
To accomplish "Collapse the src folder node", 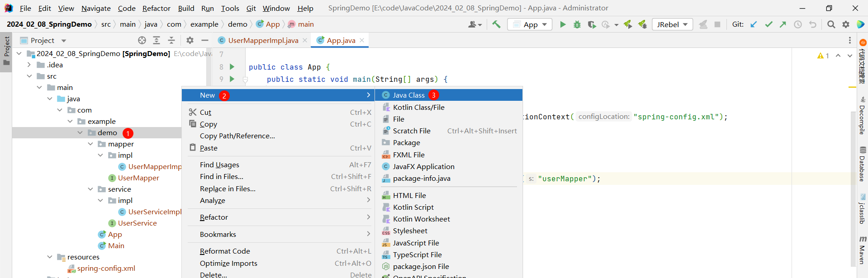I will (29, 76).
